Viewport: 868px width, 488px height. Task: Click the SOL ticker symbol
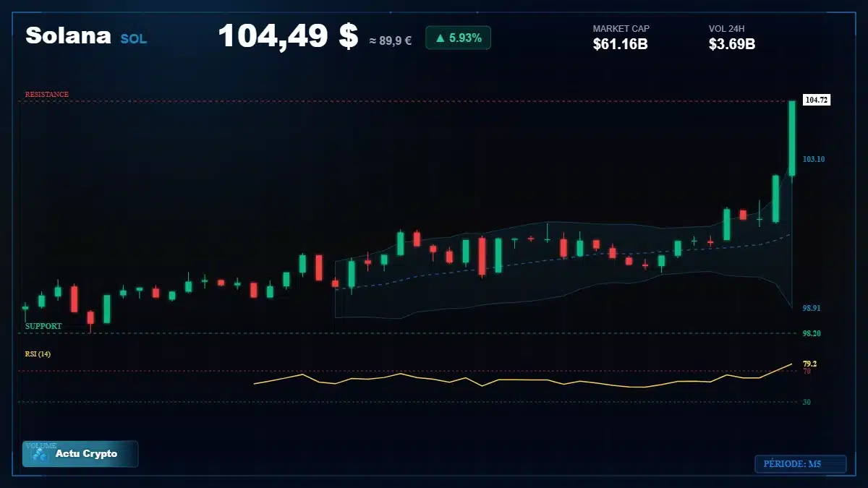click(x=134, y=39)
